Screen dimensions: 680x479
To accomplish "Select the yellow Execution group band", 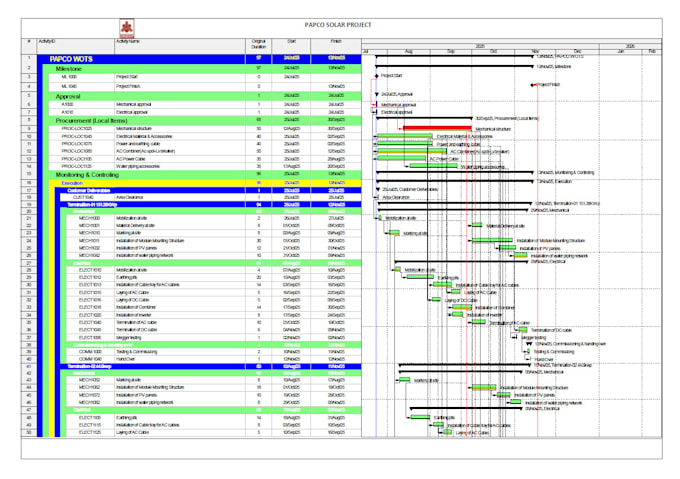I will pos(205,182).
